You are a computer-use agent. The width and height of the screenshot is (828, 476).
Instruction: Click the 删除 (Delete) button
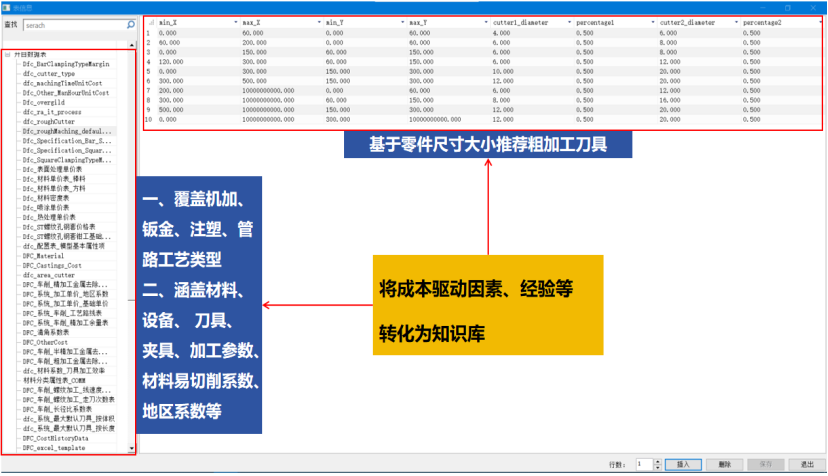coord(725,464)
